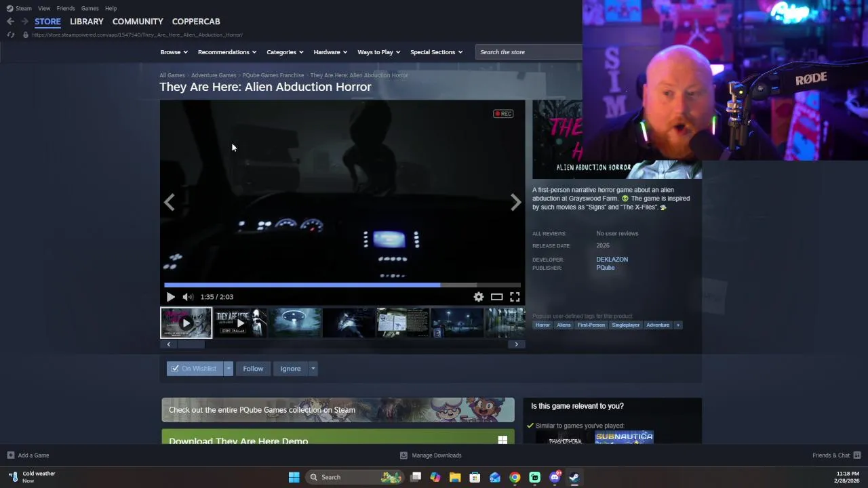Screen dimensions: 868x488
Task: Open Adventure Games breadcrumb
Action: tap(214, 75)
